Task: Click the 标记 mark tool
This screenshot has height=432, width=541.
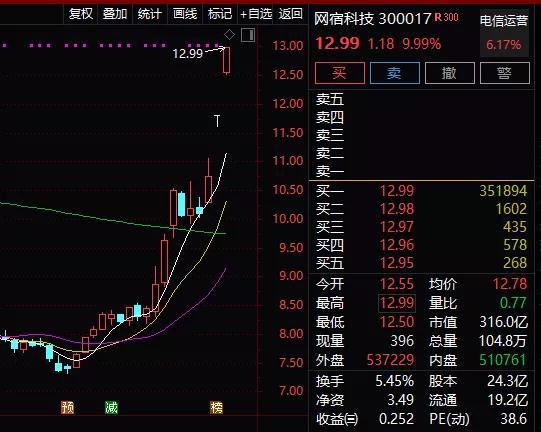Action: [x=220, y=14]
